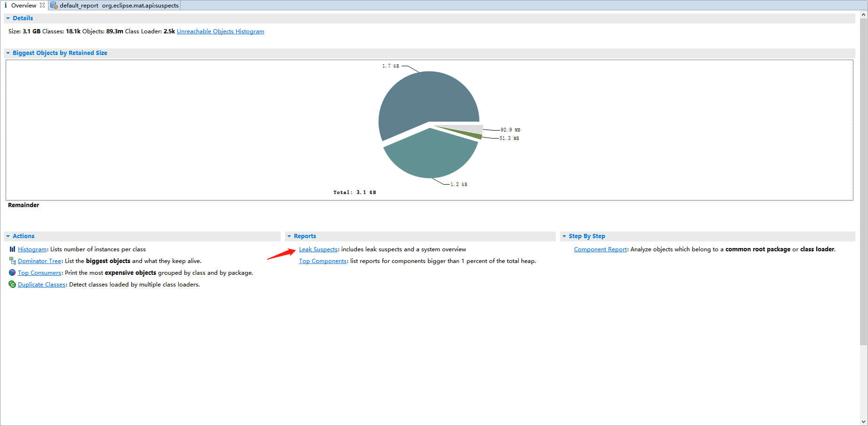Collapse Biggest Objects by Retained Size section
Viewport: 868px width, 426px height.
[x=8, y=53]
